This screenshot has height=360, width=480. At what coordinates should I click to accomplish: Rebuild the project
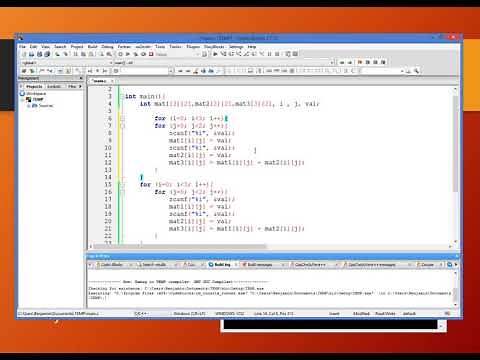(x=143, y=54)
